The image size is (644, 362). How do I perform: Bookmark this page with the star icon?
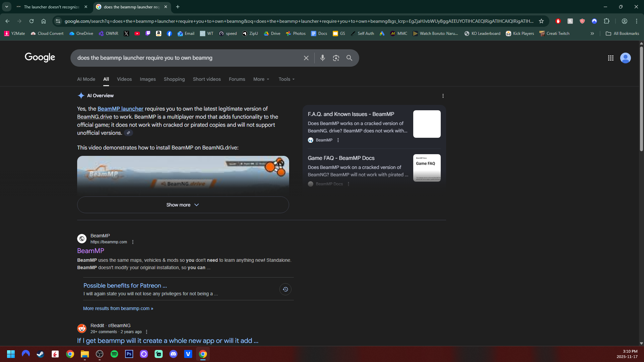[x=541, y=21]
